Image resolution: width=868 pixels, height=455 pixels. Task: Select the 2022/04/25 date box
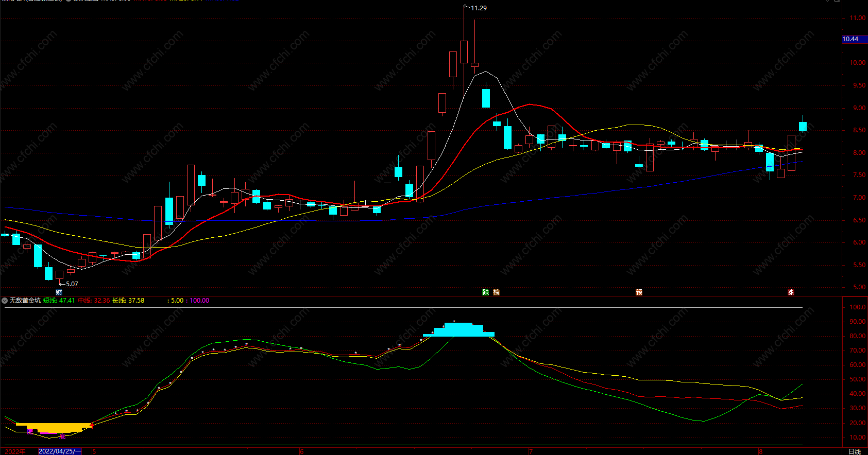(60, 451)
